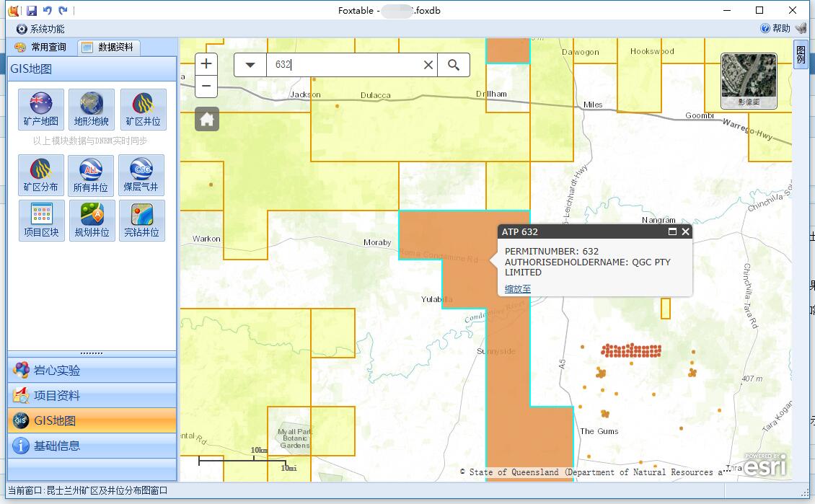Clear the search text with X
This screenshot has height=504, width=815.
428,65
